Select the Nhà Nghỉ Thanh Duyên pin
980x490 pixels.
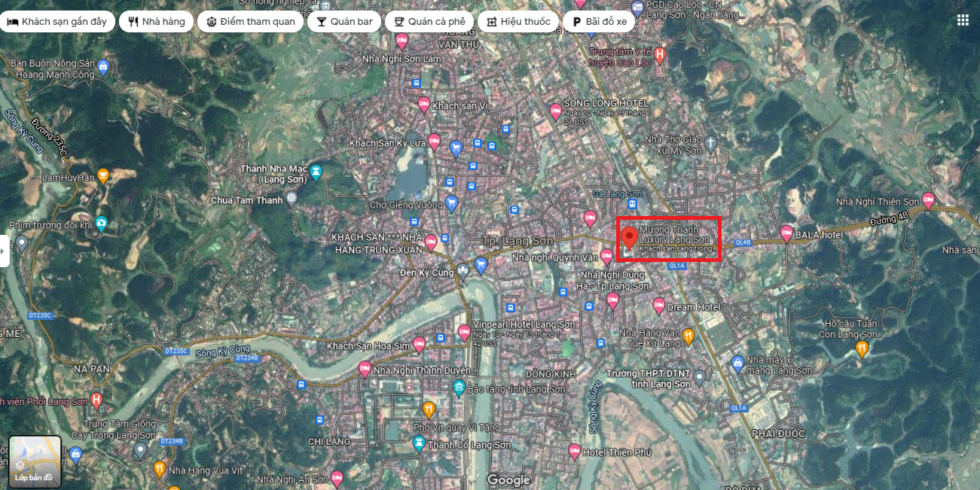(365, 369)
